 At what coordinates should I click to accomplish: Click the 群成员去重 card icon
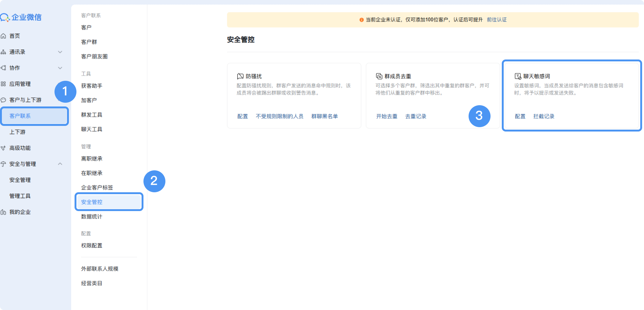(379, 76)
